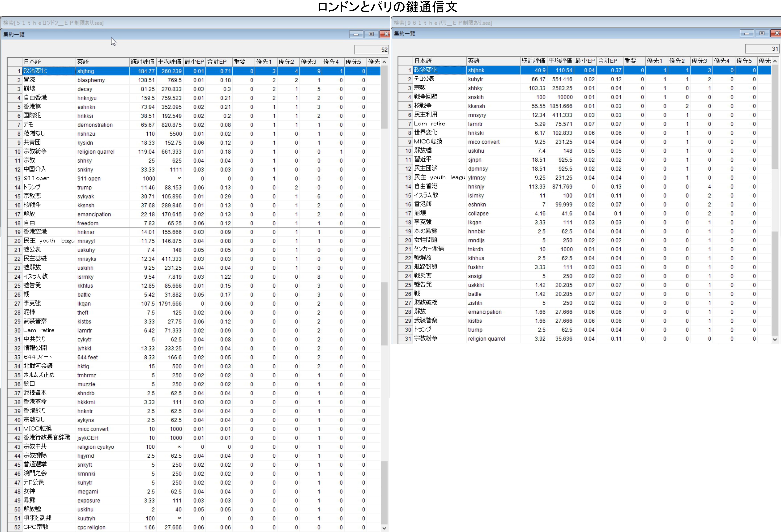Maximize the right 集約一覧 window
Screen dimensions: 781x532
[x=762, y=34]
